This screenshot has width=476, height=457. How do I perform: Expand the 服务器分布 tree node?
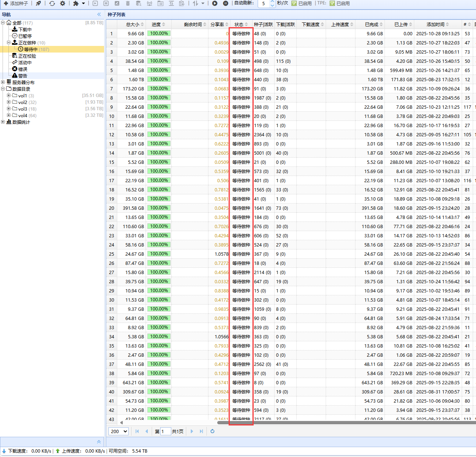pyautogui.click(x=3, y=82)
